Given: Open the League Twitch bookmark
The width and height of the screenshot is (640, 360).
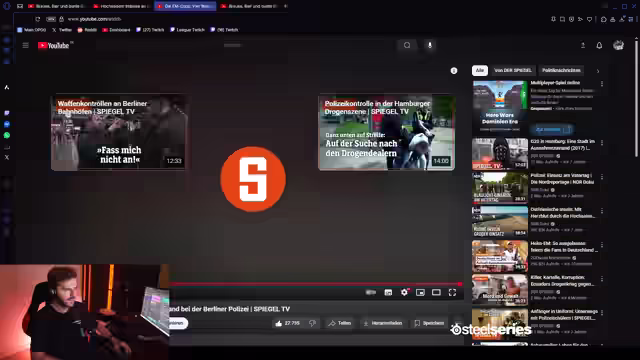Looking at the screenshot, I should (x=187, y=30).
